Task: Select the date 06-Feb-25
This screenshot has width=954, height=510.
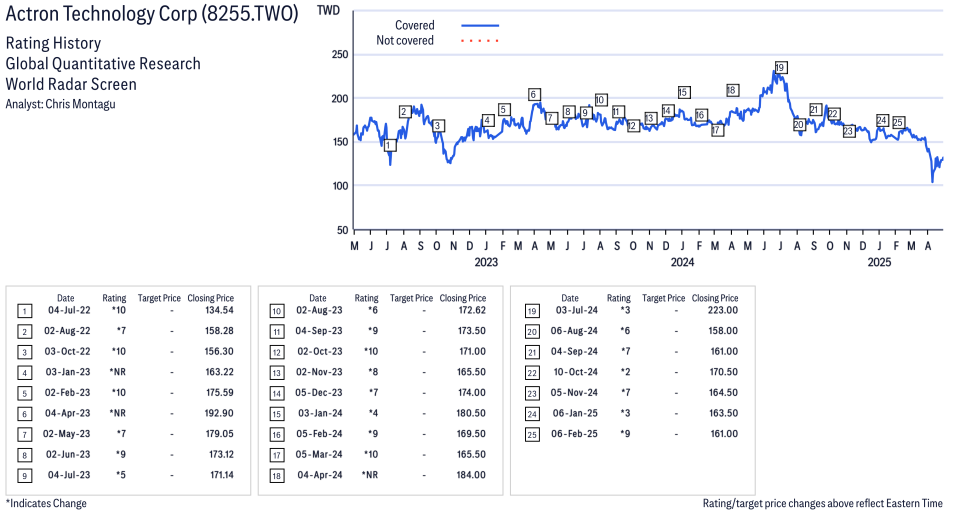Action: point(574,434)
